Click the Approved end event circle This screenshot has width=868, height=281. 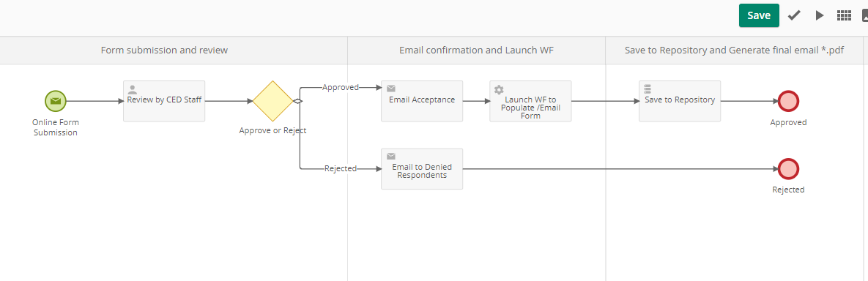(x=788, y=101)
